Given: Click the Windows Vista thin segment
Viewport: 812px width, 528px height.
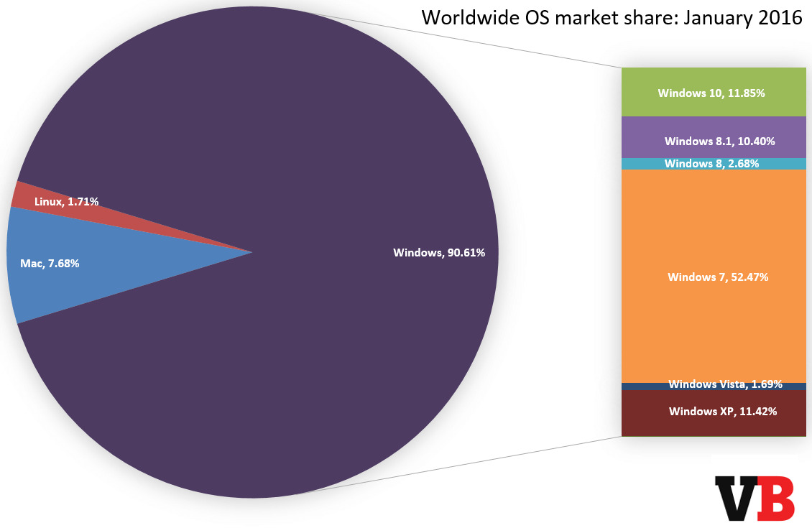Looking at the screenshot, I should (x=714, y=384).
